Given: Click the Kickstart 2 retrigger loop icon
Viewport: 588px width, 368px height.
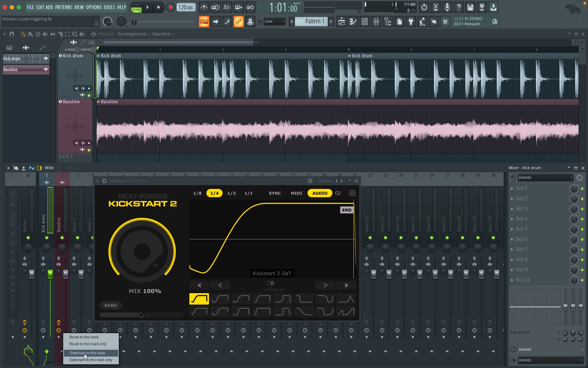Looking at the screenshot, I should pyautogui.click(x=338, y=193).
